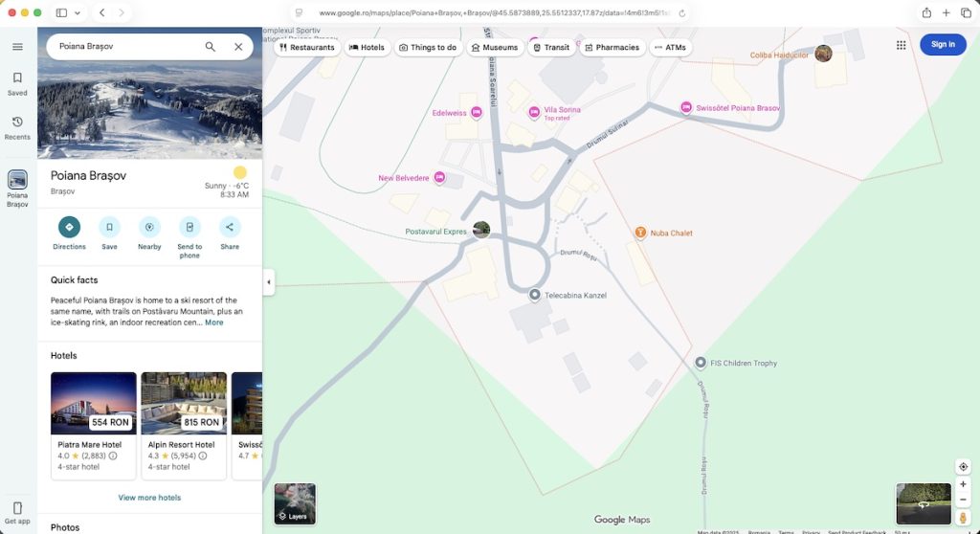Open Piatra Mare Hotel card thumbnail
The height and width of the screenshot is (534, 980).
pos(94,403)
